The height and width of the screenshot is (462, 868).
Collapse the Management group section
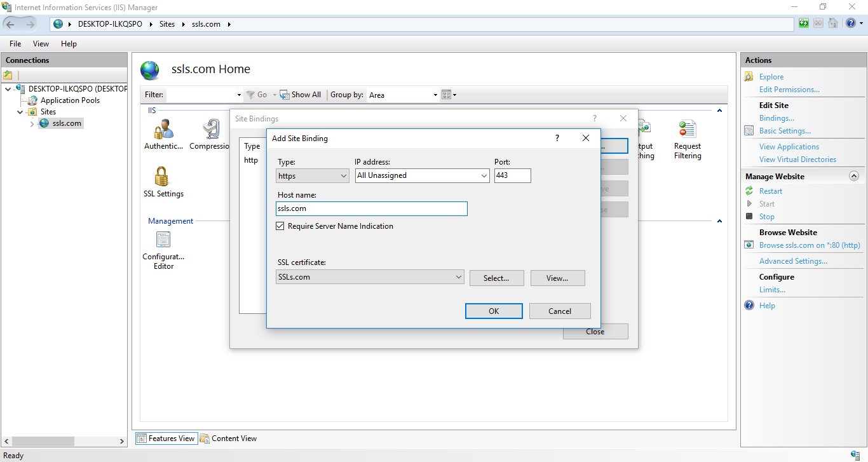coord(719,221)
